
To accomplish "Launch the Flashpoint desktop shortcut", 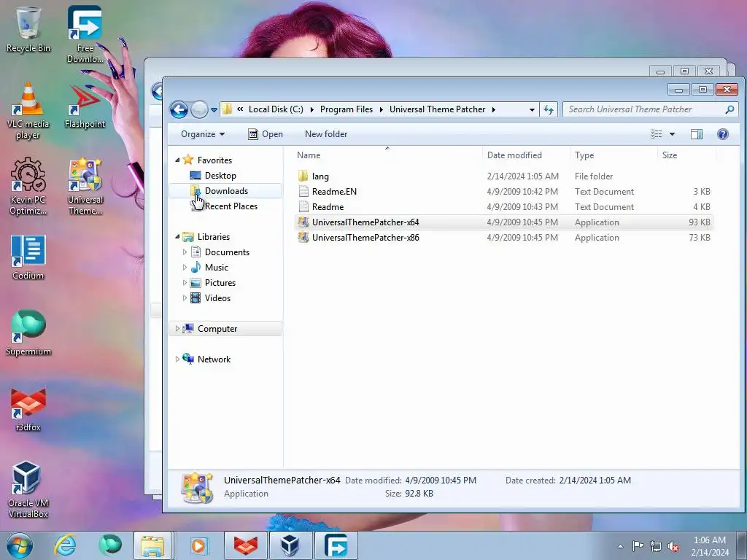I will pos(85,106).
